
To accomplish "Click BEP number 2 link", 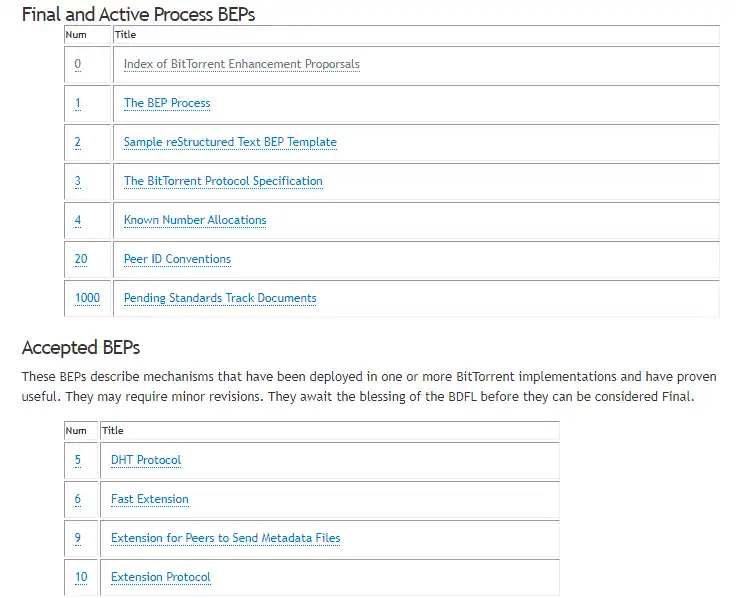I will click(x=78, y=142).
